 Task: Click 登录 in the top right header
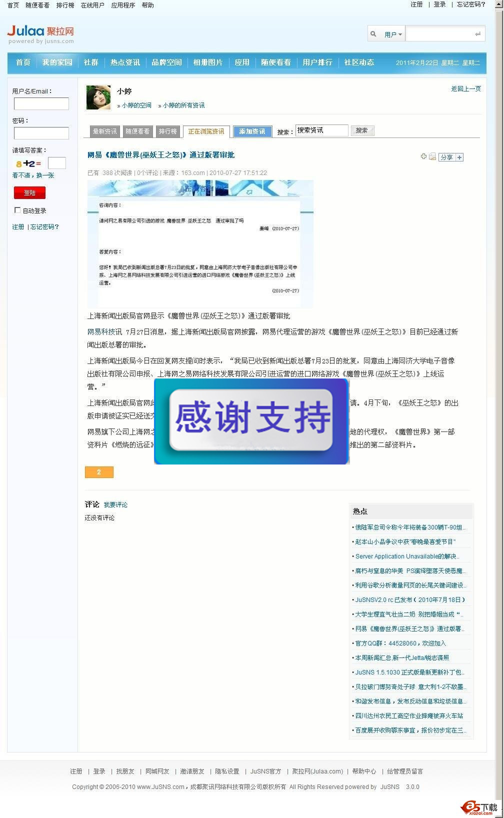pos(439,4)
